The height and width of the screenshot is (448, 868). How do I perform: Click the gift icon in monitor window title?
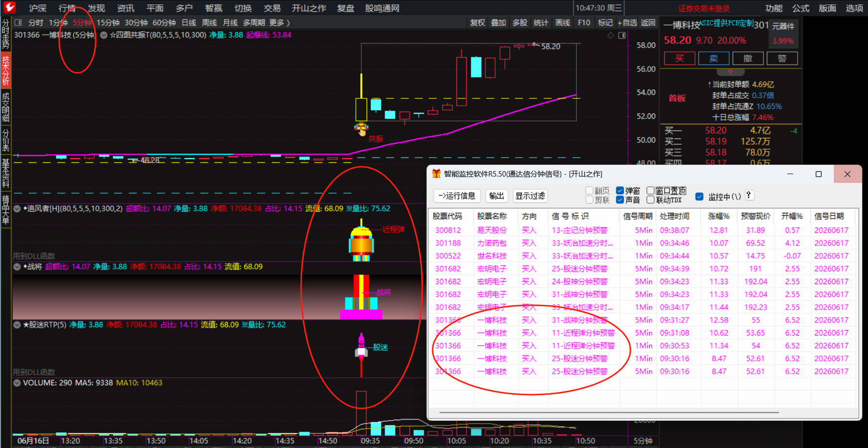tap(436, 174)
